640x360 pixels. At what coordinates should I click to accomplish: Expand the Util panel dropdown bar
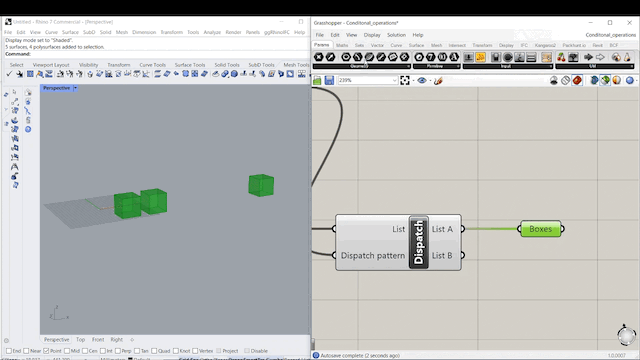(x=595, y=66)
